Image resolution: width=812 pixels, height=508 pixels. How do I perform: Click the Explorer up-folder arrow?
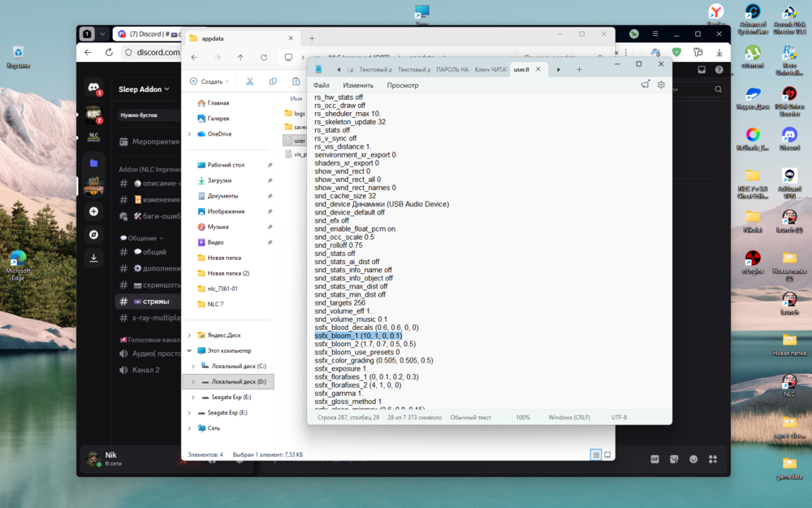point(240,58)
